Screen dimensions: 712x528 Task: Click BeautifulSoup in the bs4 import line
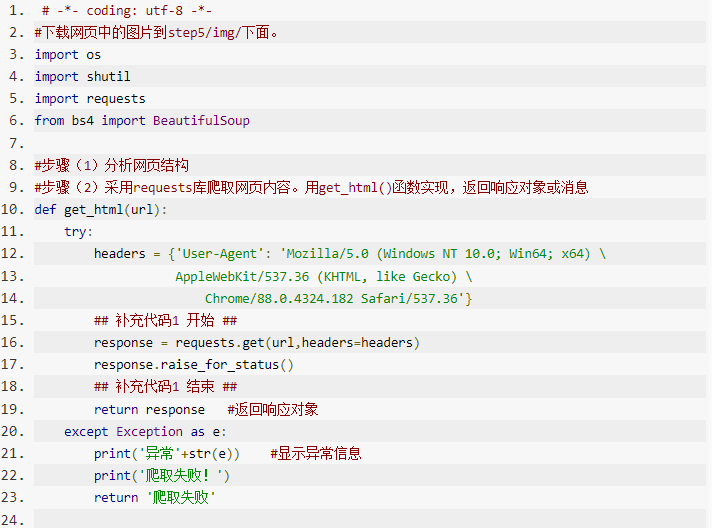pos(201,121)
